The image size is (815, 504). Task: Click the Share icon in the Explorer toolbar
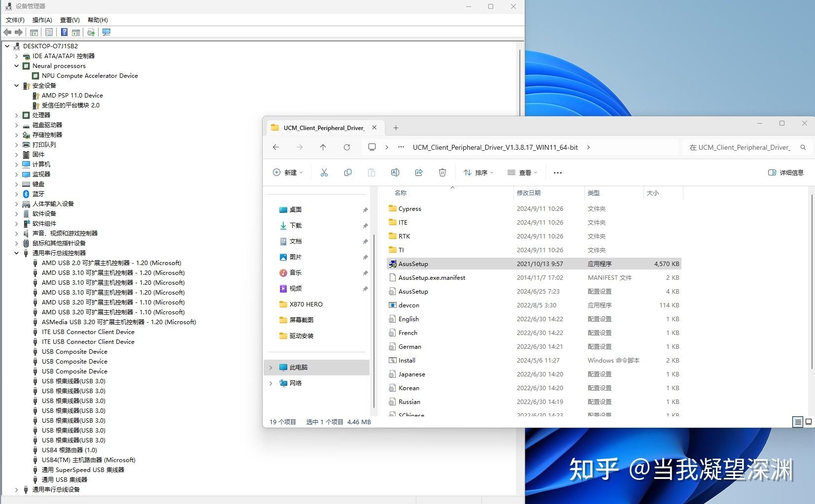point(418,172)
